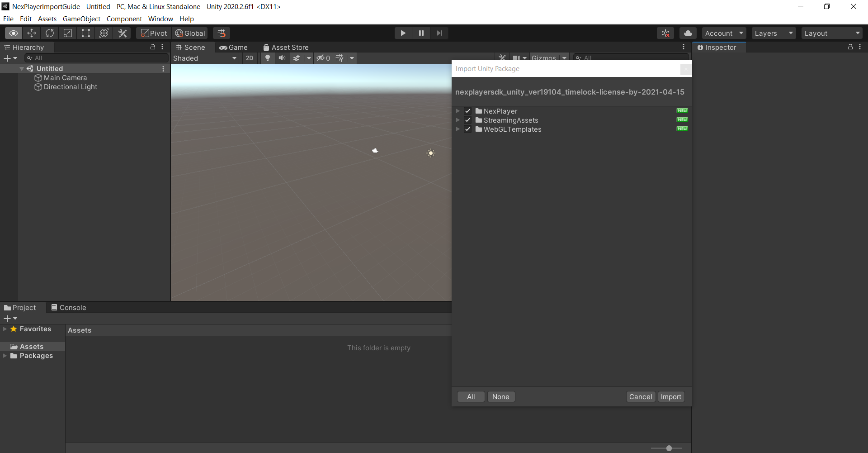Cancel the package import
Viewport: 868px width, 453px height.
tap(641, 397)
